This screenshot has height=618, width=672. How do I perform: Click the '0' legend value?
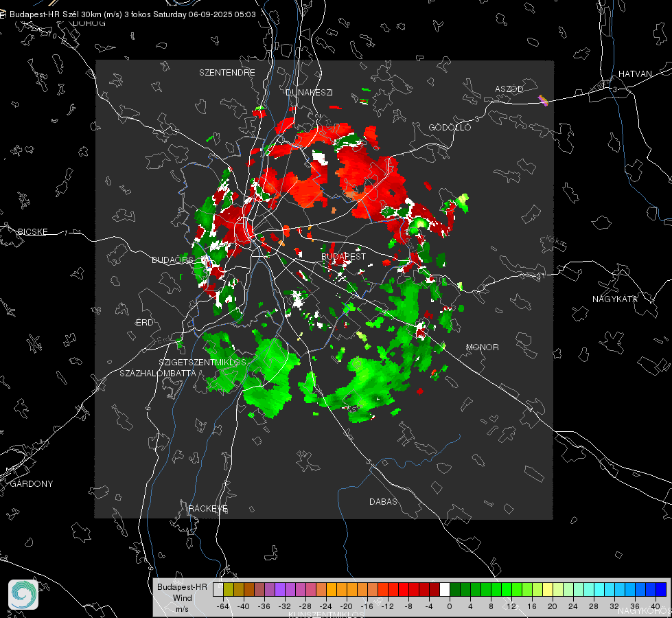[449, 606]
